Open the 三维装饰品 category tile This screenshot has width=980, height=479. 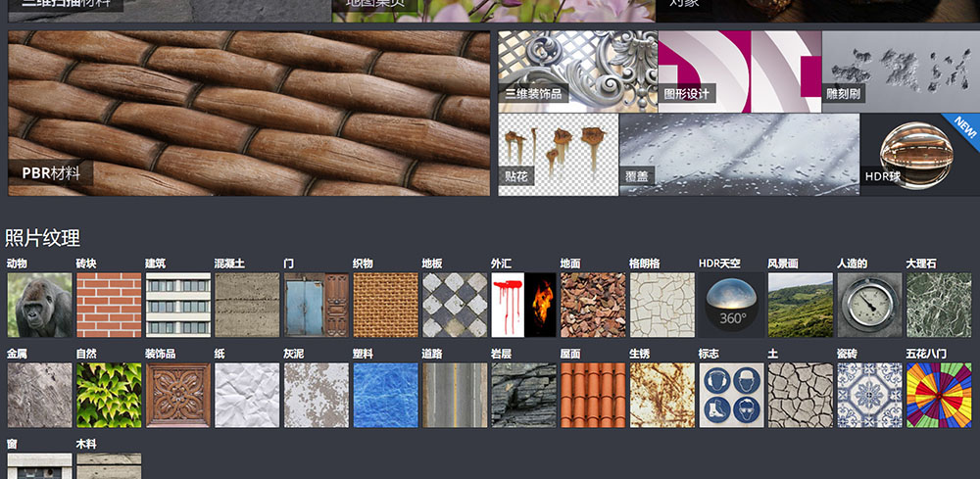tap(577, 72)
